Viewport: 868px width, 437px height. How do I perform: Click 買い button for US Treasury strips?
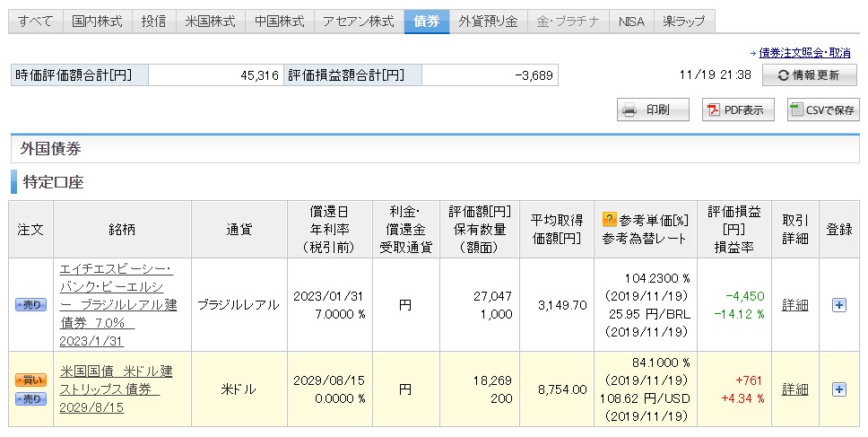(31, 380)
